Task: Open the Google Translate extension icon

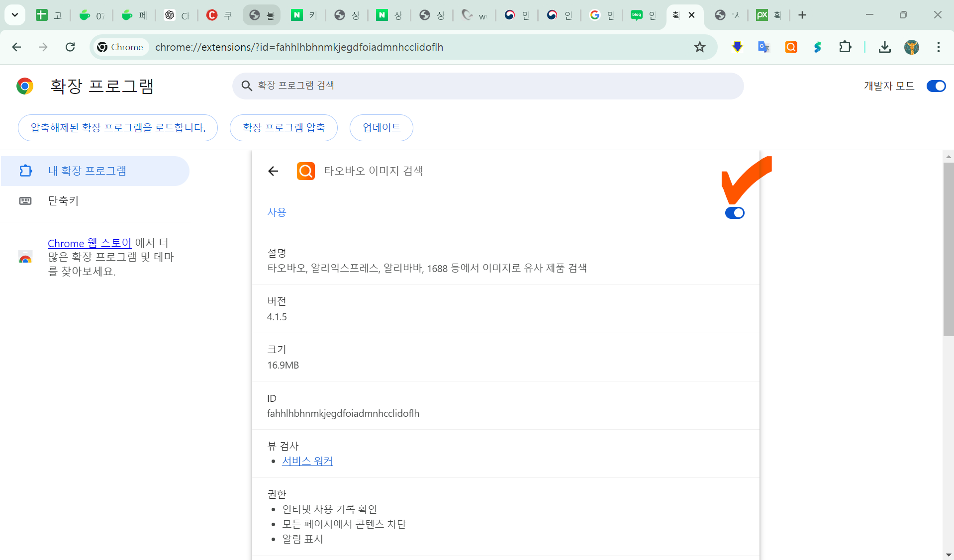Action: pyautogui.click(x=763, y=47)
